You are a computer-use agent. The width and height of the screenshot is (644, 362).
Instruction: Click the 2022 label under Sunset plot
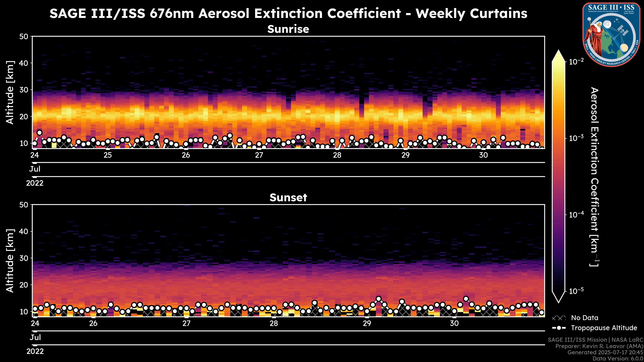tap(35, 351)
